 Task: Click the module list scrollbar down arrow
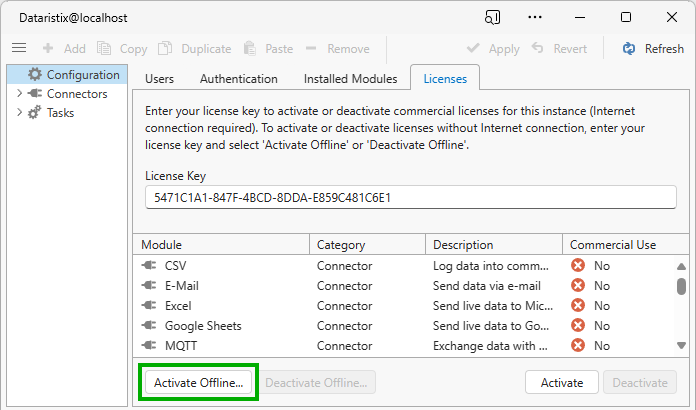pyautogui.click(x=682, y=346)
